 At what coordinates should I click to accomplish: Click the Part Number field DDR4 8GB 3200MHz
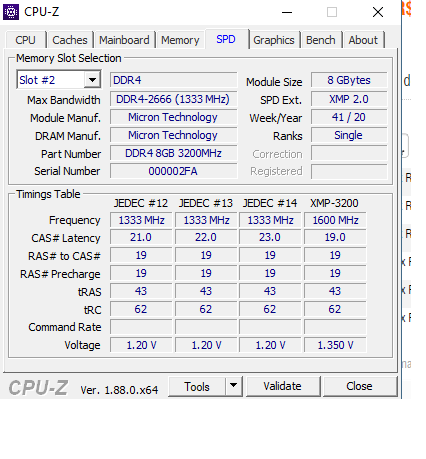point(173,153)
